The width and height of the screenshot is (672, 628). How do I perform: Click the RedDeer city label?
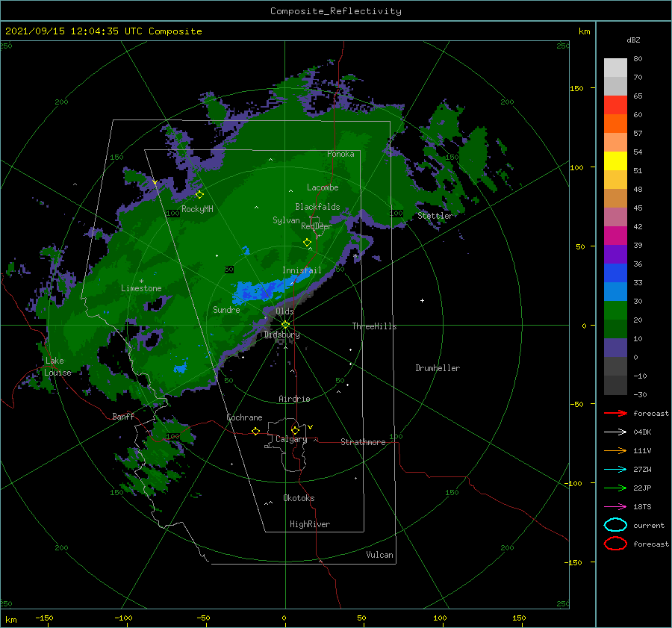coord(317,226)
